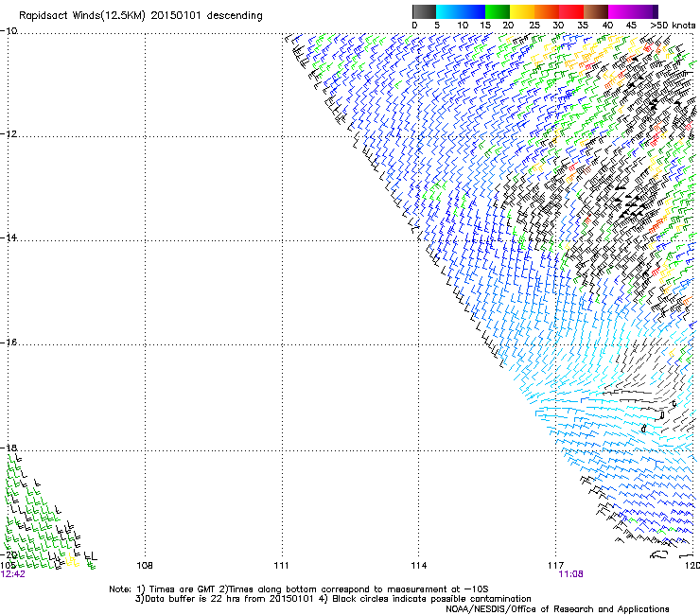Click the '>50 knots' legend label
The width and height of the screenshot is (700, 615).
coord(673,26)
